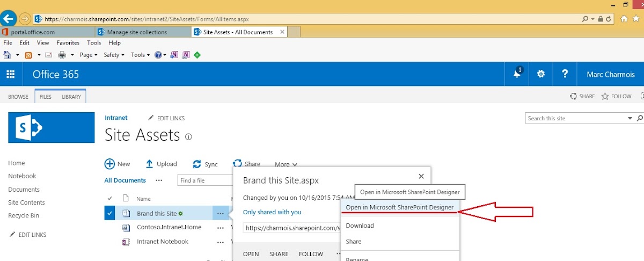Viewport: 644px width, 261px height.
Task: Click the info icon beside Site Assets
Action: [x=188, y=137]
